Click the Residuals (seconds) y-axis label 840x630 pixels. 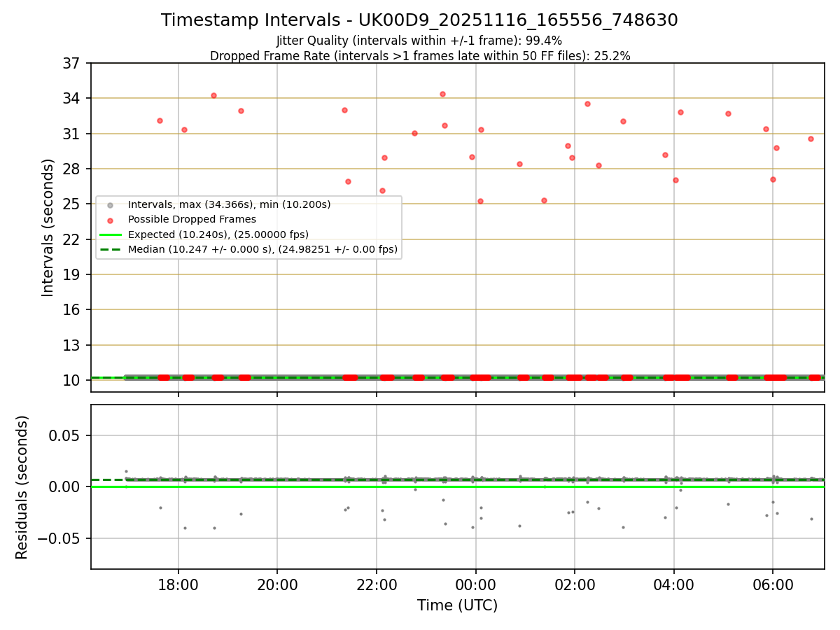click(22, 487)
